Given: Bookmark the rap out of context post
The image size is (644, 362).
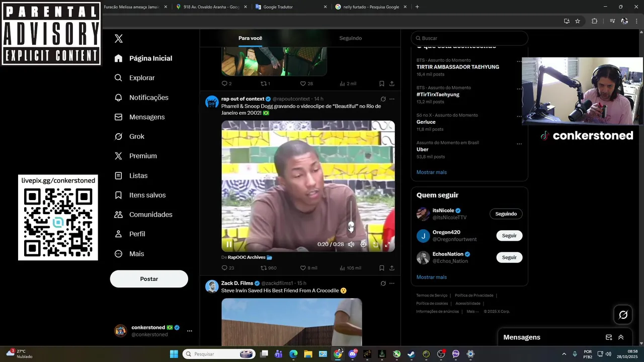Looking at the screenshot, I should [x=381, y=268].
